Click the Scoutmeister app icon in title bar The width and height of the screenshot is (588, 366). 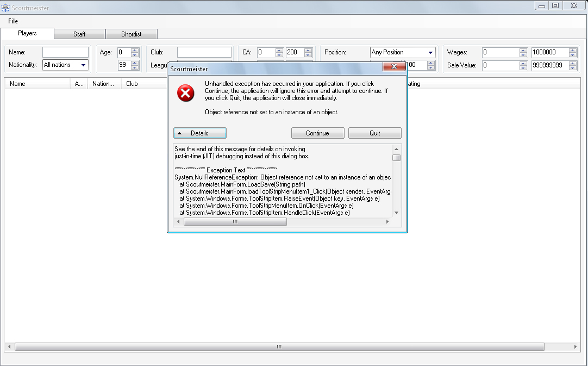pyautogui.click(x=5, y=6)
